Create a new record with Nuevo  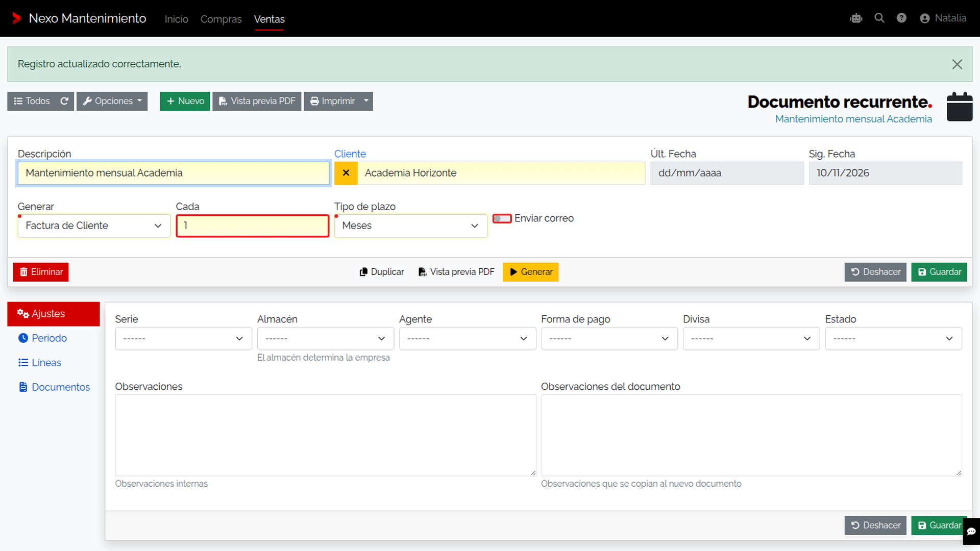coord(185,101)
